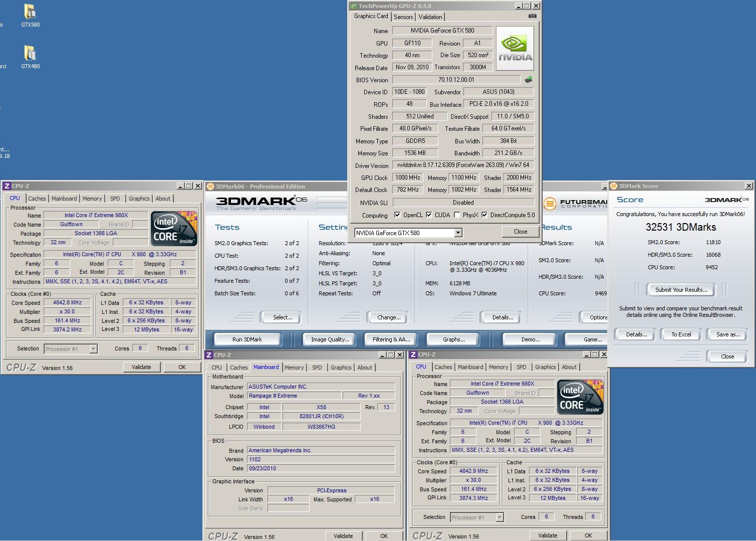Click the NVIDIA logo in GPU-Z
This screenshot has width=756, height=541.
point(515,49)
